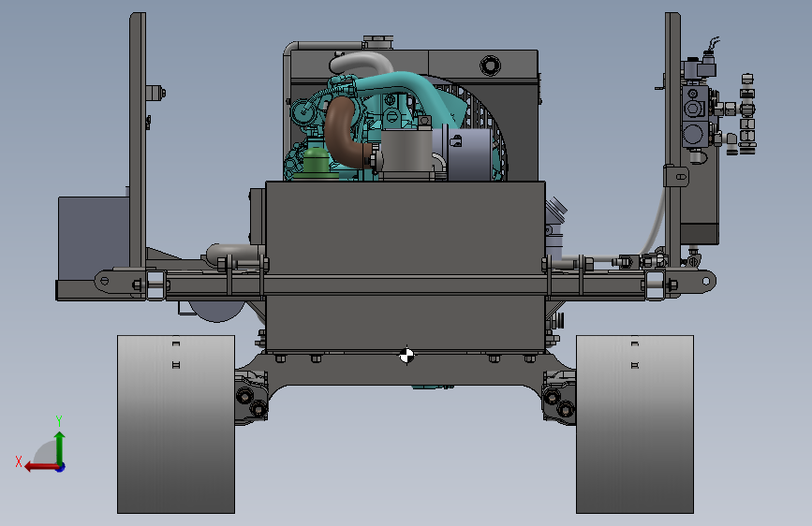Select the horizontal cross beam of frame
This screenshot has width=812, height=526.
(x=405, y=285)
